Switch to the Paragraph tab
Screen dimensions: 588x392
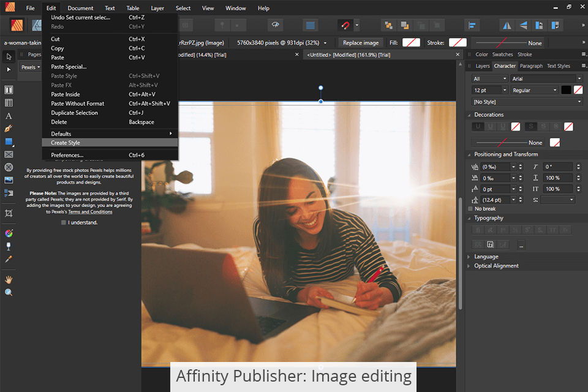tap(531, 66)
